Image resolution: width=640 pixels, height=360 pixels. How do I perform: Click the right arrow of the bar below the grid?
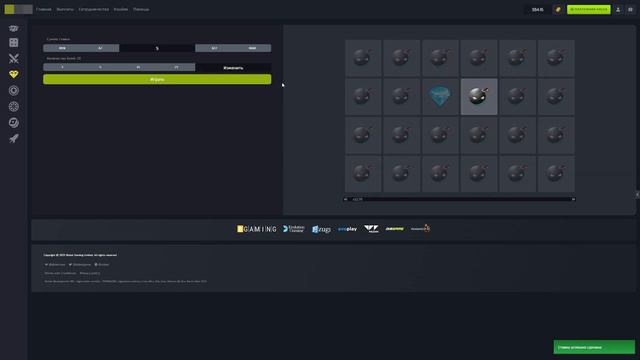coord(573,199)
